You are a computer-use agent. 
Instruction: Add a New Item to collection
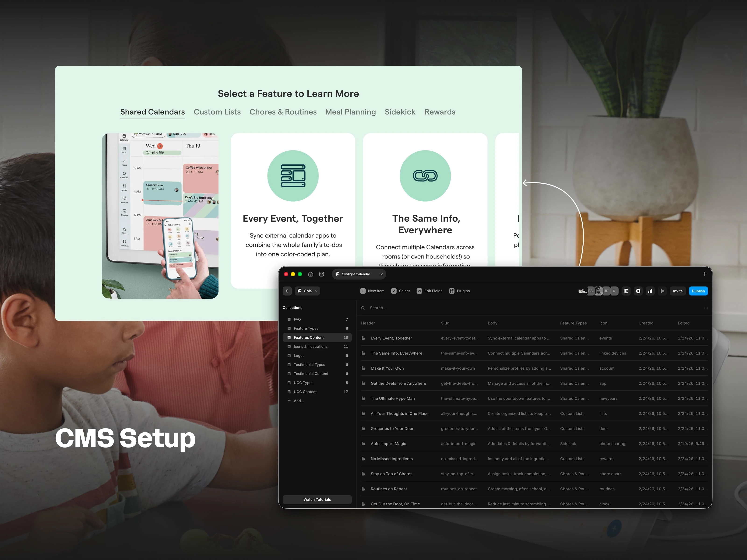pos(372,291)
